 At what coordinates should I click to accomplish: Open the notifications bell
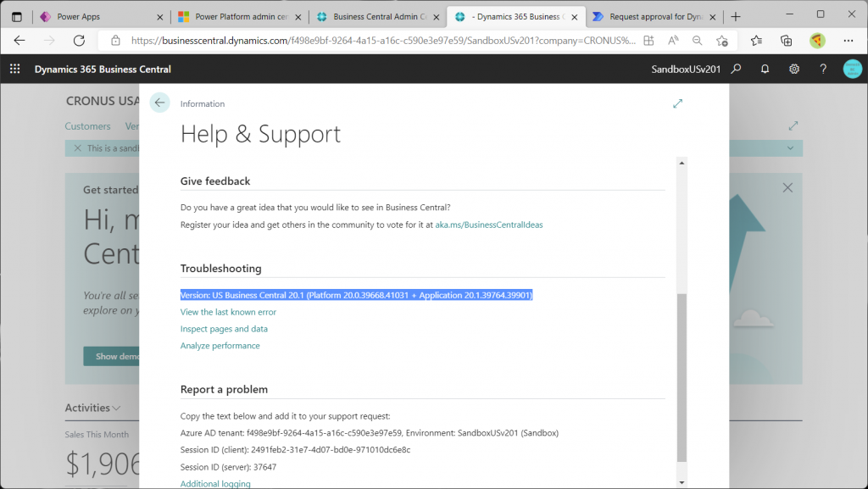pos(765,69)
